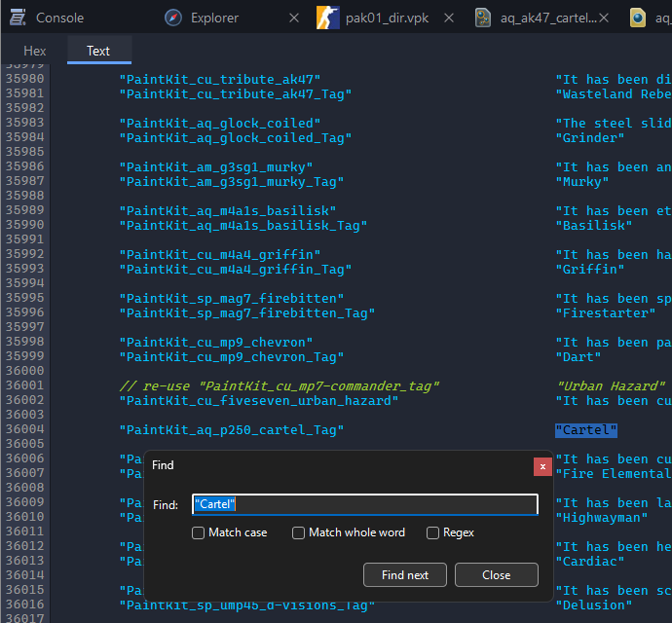The height and width of the screenshot is (623, 672).
Task: Click line number 35992
Action: point(25,254)
